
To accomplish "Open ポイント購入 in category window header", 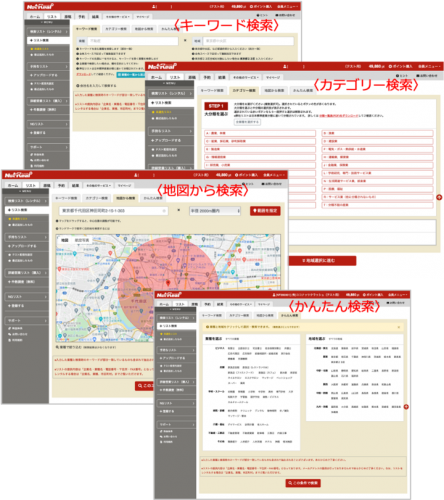I will point(400,67).
